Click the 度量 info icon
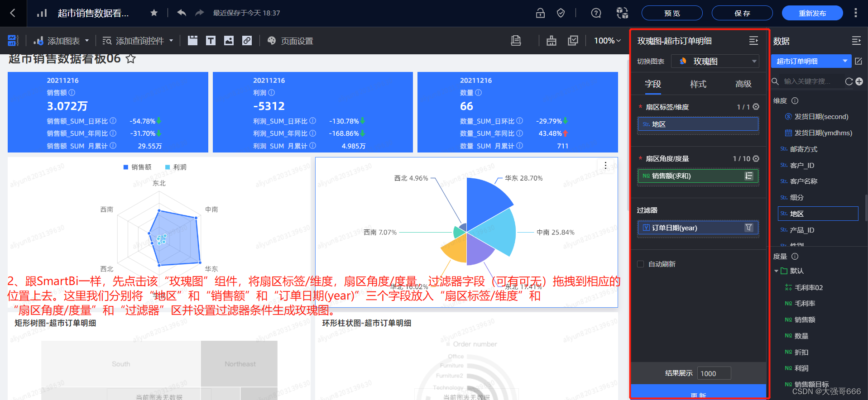 pyautogui.click(x=795, y=256)
